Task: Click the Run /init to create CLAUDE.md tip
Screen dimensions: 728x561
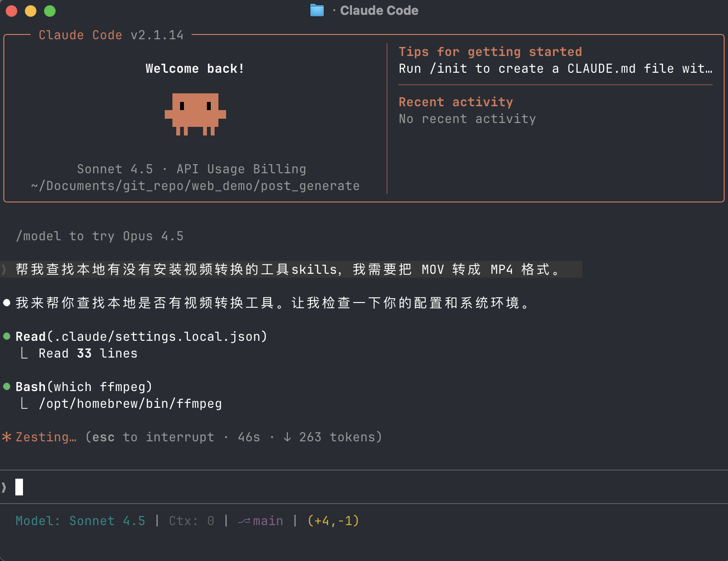Action: pyautogui.click(x=556, y=68)
